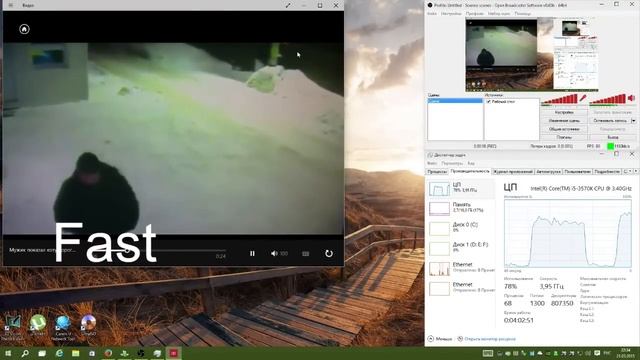The width and height of the screenshot is (640, 360).
Task: Open the Настройки menu in OBS
Action: click(x=451, y=13)
